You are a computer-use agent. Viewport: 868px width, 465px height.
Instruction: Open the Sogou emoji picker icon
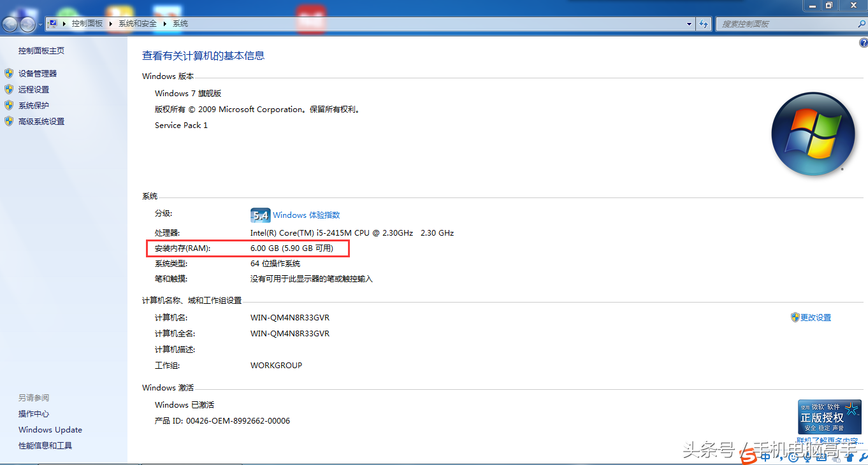[x=794, y=457]
